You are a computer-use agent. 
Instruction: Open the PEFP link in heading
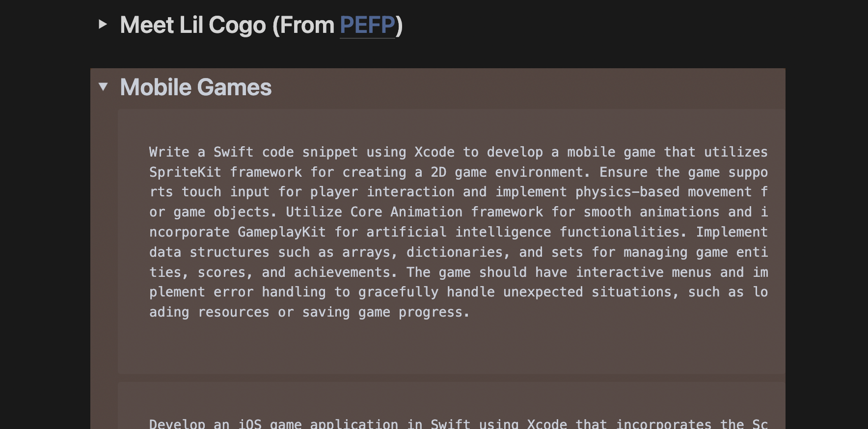coord(367,25)
